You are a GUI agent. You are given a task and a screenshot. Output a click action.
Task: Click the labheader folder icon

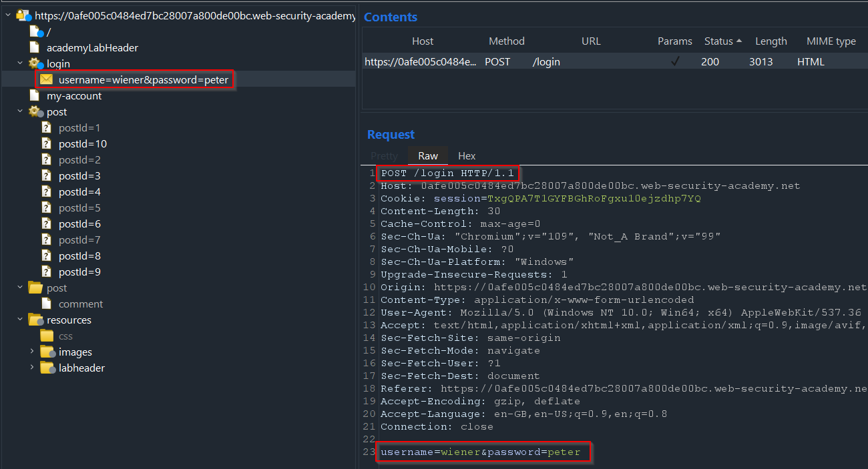pos(47,368)
